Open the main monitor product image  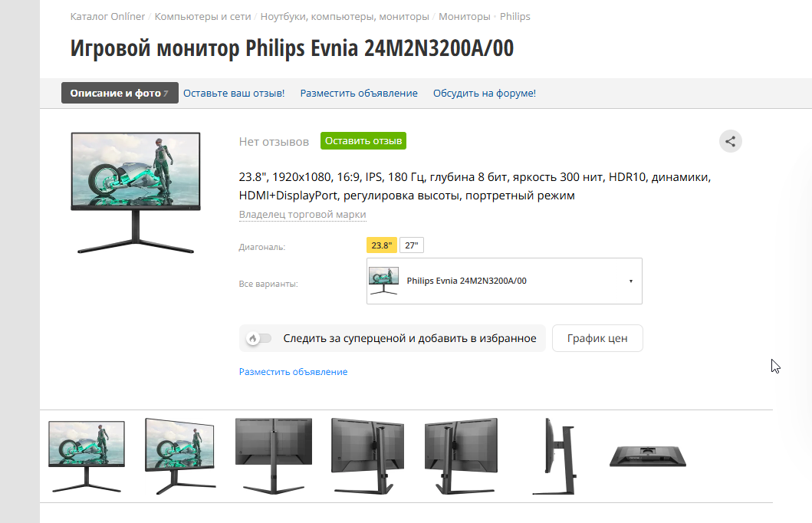(136, 192)
